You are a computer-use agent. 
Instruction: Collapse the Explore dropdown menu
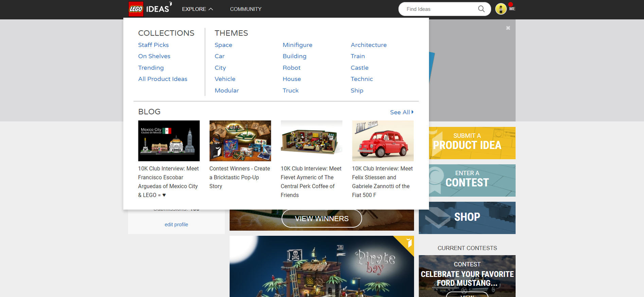point(197,9)
